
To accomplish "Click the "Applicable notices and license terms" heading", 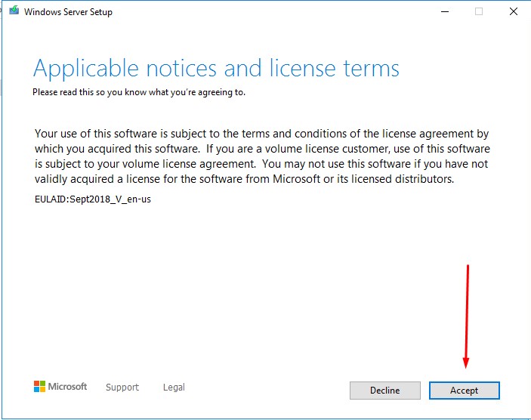I will pos(216,69).
